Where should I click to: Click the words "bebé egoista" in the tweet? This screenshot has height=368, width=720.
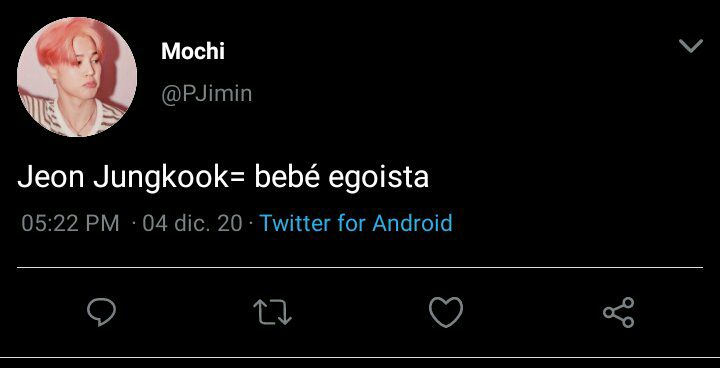tap(342, 177)
